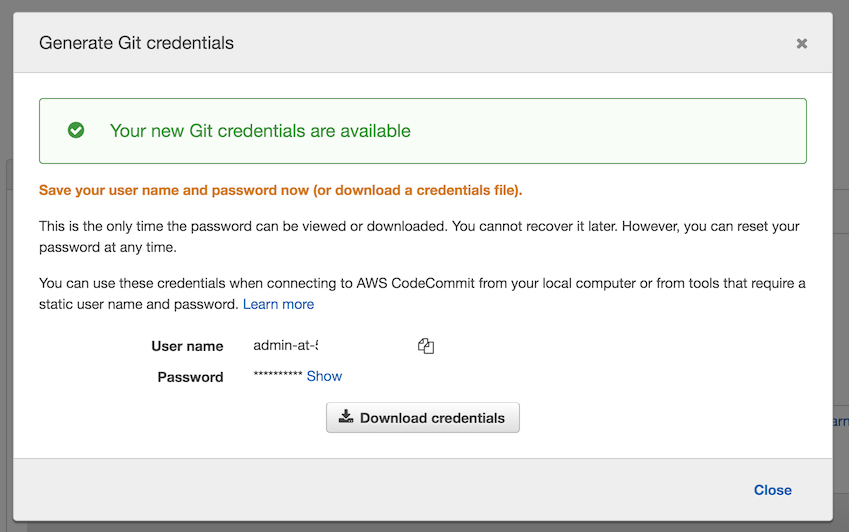Viewport: 849px width, 532px height.
Task: Dismiss the dialog using the X icon
Action: [x=802, y=43]
